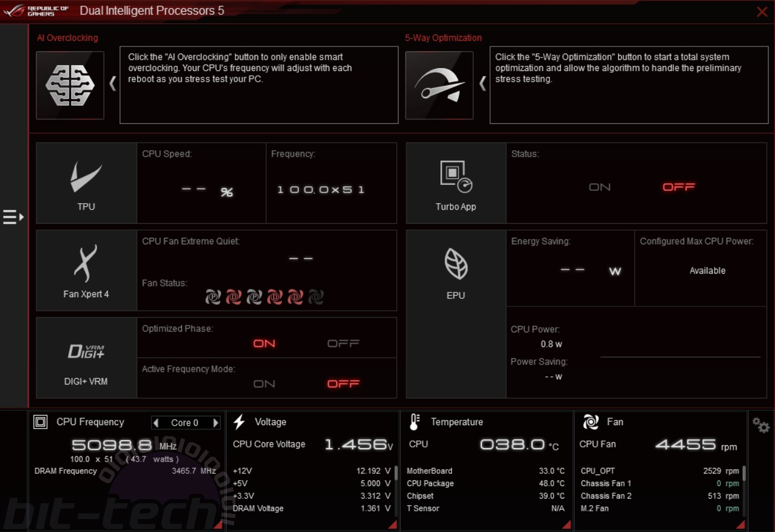Turn Turbo App status ON
Screen dimensions: 775x532
click(x=600, y=187)
